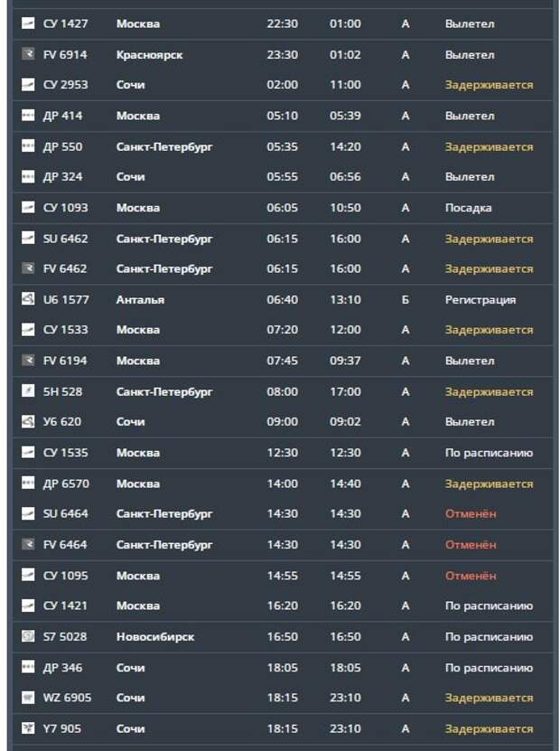Open flight ДР 550 to Санкт-Петербург
Viewport: 560px width, 751px height.
283,146
